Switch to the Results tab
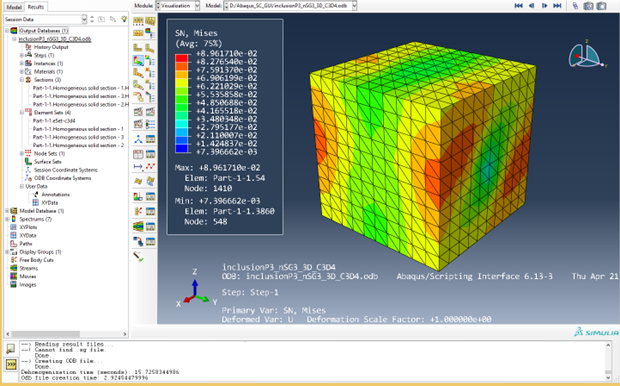The height and width of the screenshot is (386, 620). pos(36,7)
